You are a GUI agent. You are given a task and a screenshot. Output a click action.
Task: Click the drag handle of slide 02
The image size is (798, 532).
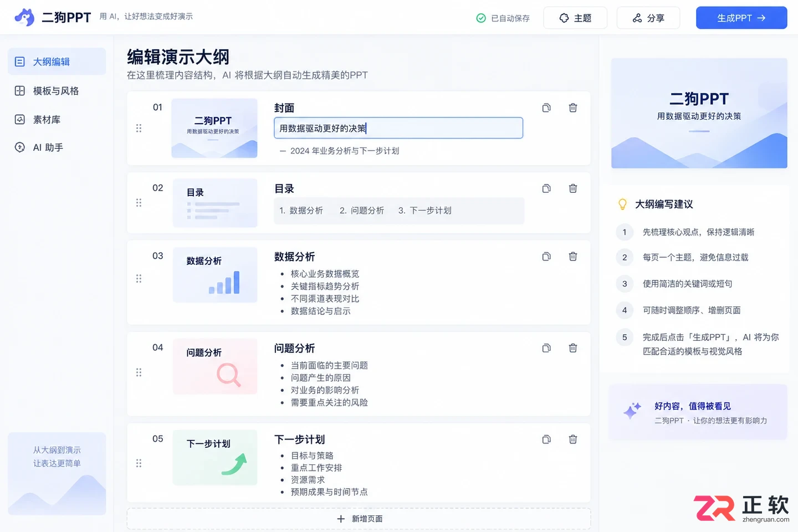[139, 203]
